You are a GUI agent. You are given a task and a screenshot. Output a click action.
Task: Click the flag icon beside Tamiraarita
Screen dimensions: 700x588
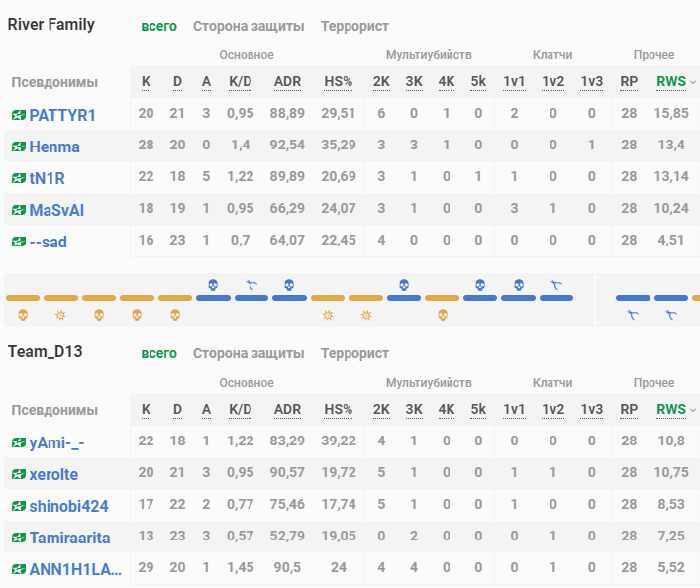click(19, 539)
